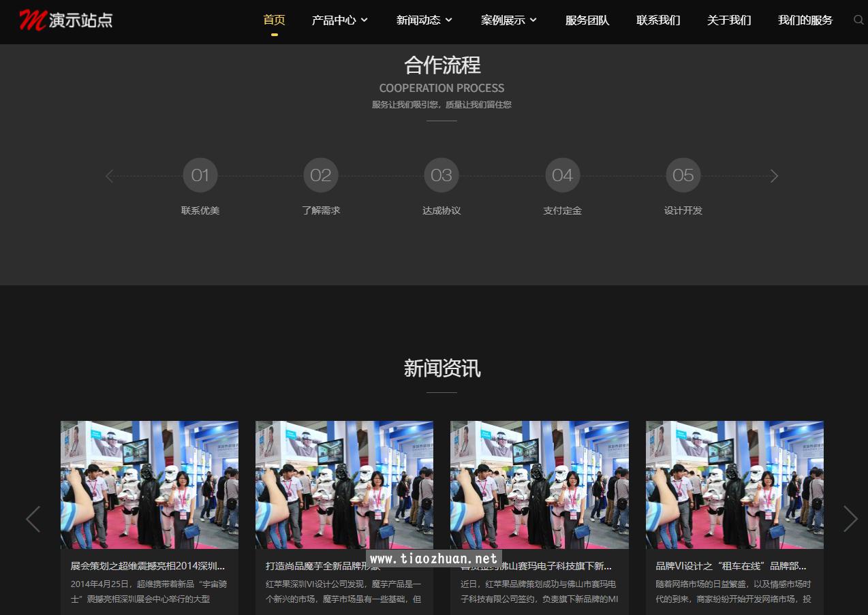
Task: Click step 02 circle 了解需求
Action: click(x=321, y=176)
